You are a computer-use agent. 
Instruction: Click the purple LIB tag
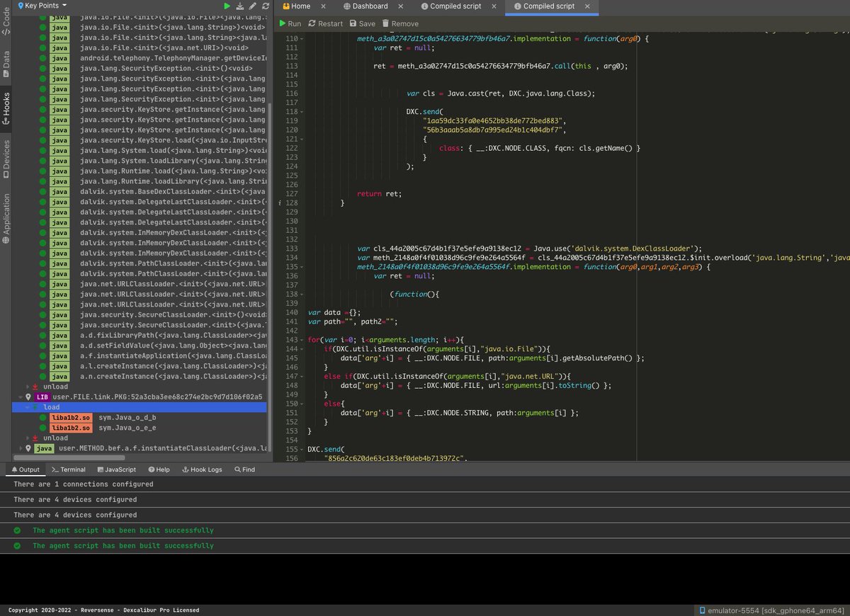[42, 397]
